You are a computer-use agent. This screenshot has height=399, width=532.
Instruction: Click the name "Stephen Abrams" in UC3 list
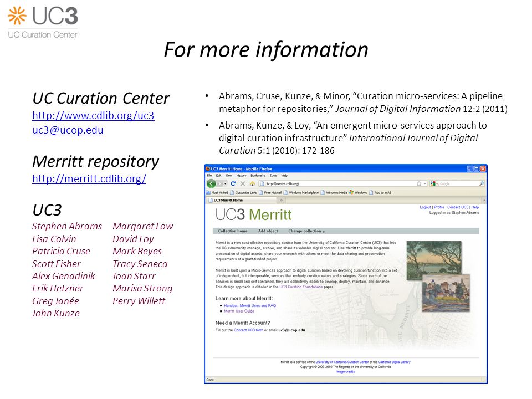point(67,226)
